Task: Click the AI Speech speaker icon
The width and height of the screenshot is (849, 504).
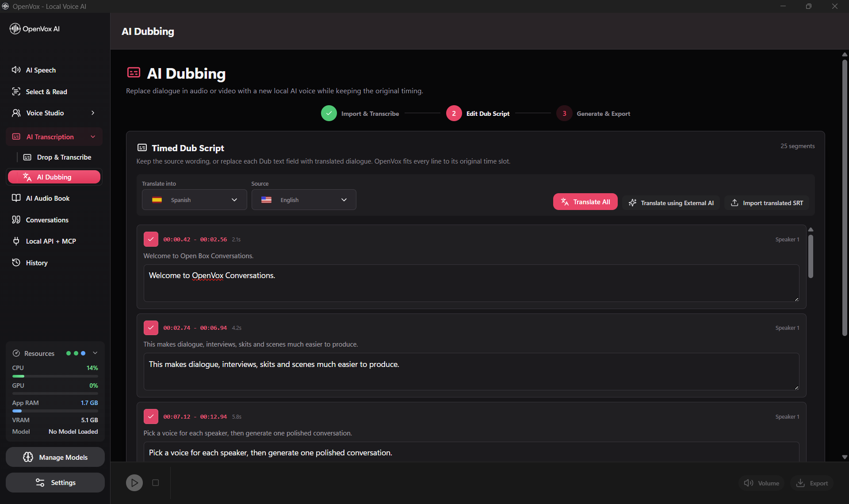Action: [16, 70]
